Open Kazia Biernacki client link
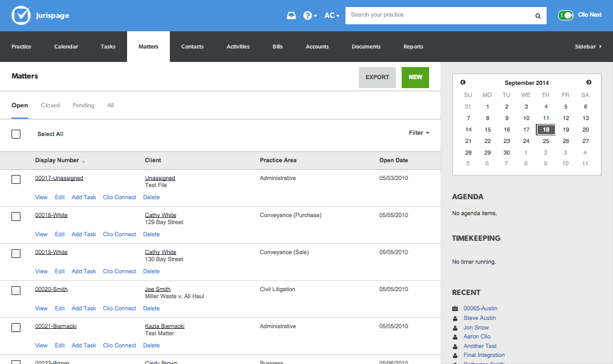The height and width of the screenshot is (364, 613). pos(165,326)
